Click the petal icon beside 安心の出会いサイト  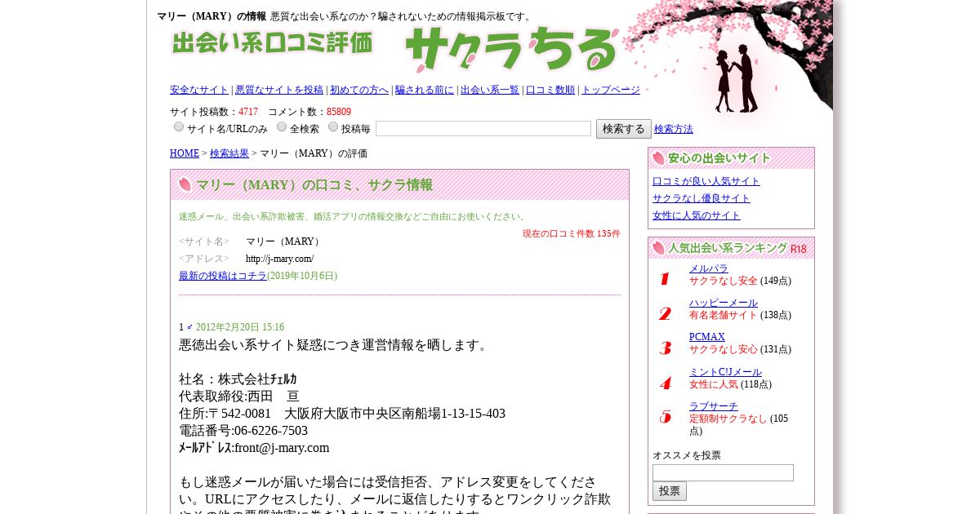click(658, 158)
